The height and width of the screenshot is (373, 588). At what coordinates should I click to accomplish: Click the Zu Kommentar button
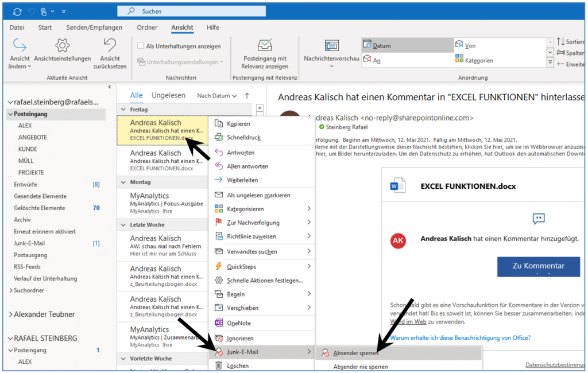[539, 266]
